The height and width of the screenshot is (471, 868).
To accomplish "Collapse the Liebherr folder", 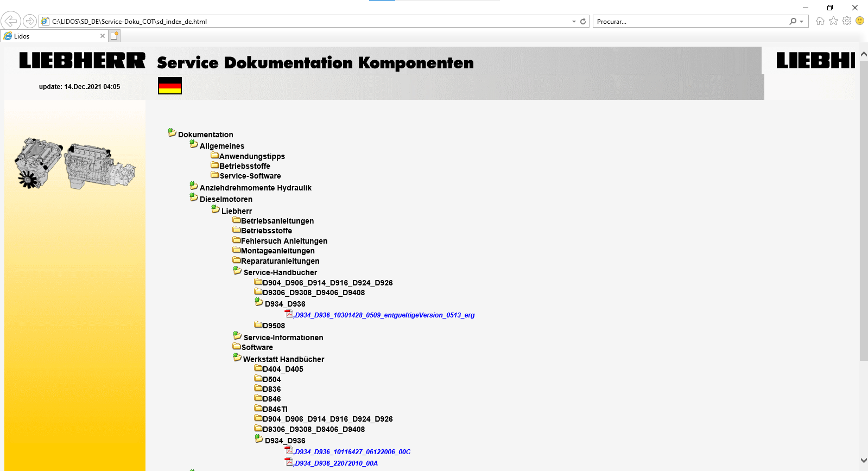I will point(216,209).
